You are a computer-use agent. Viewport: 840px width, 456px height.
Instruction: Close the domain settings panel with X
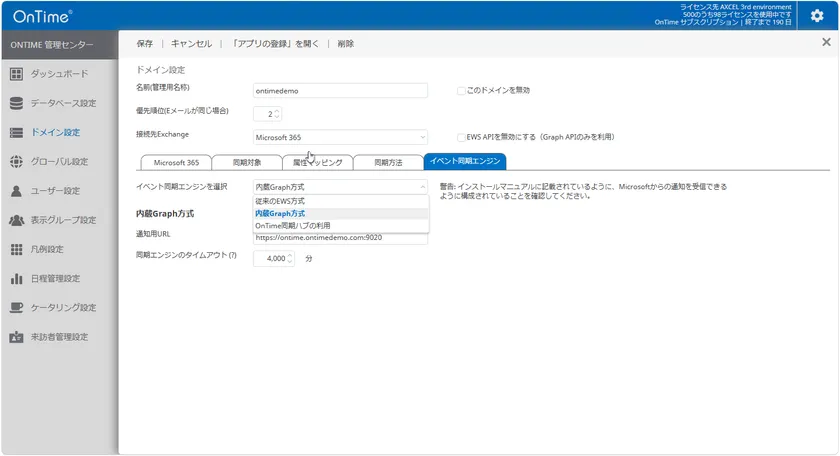click(x=826, y=42)
